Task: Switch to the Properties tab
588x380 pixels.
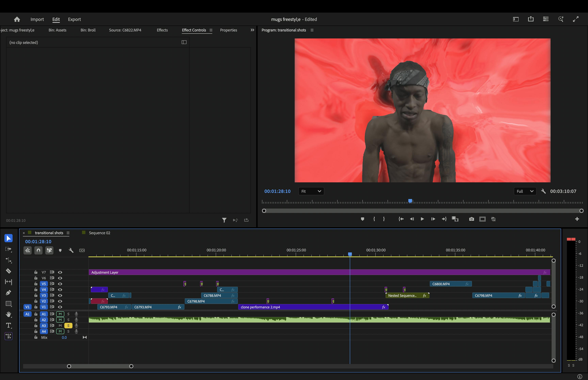Action: click(x=228, y=30)
